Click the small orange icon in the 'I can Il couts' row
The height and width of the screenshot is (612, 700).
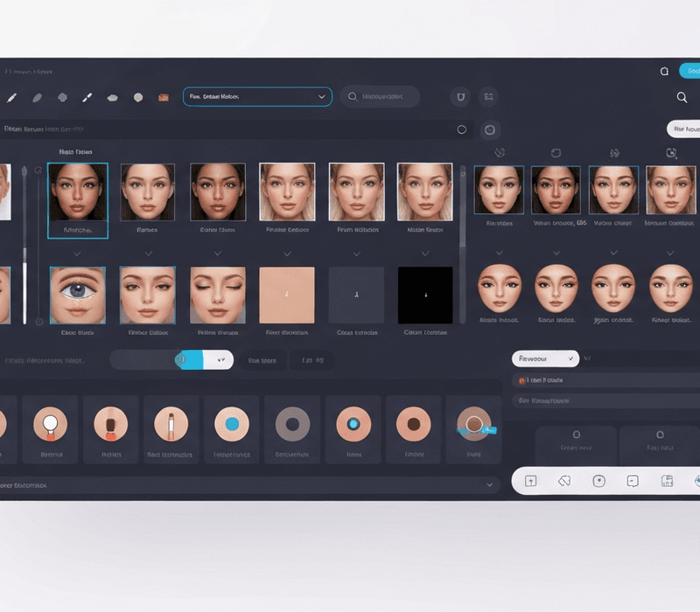(x=521, y=380)
